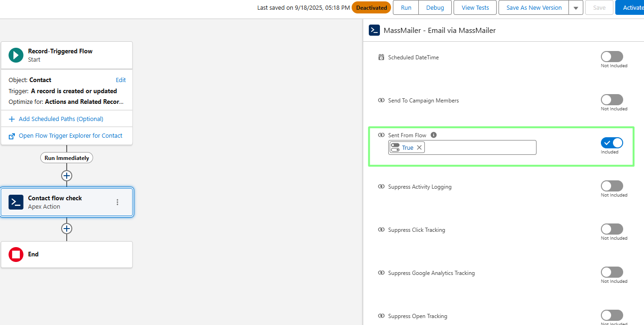Select the Contact flow check element card

pyautogui.click(x=67, y=202)
